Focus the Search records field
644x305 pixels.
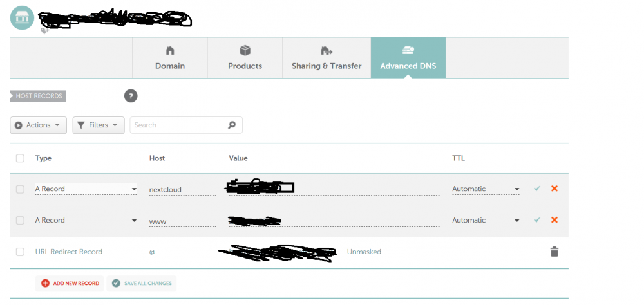click(x=186, y=125)
